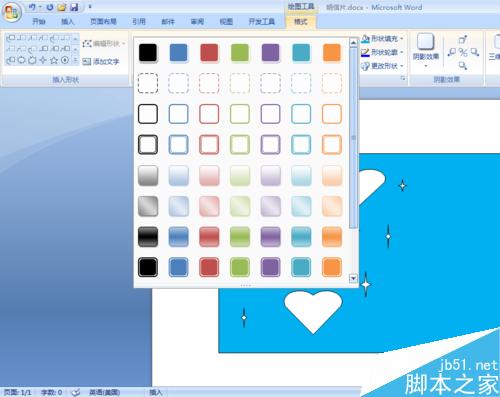This screenshot has height=397, width=500.
Task: Nudge shadow down icon
Action: pyautogui.click(x=463, y=65)
